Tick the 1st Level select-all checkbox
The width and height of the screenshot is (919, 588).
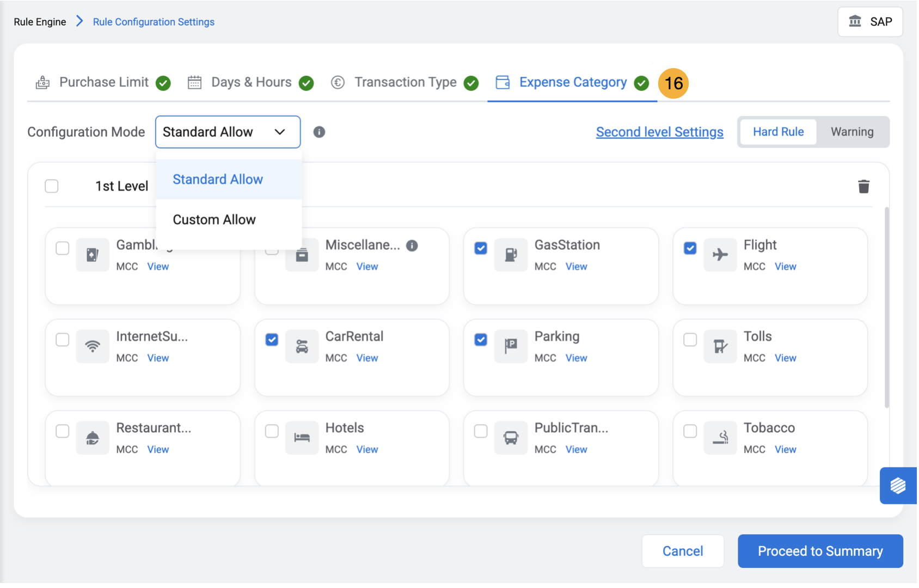click(x=52, y=186)
